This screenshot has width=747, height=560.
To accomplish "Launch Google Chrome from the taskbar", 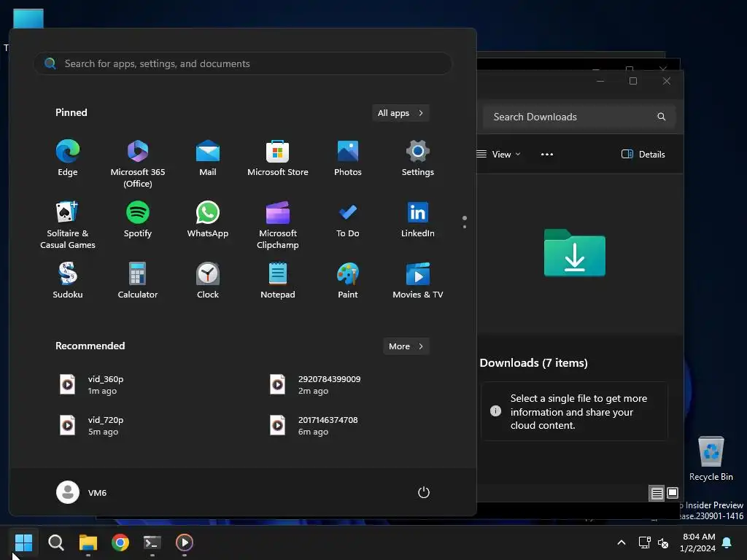I will coord(120,542).
